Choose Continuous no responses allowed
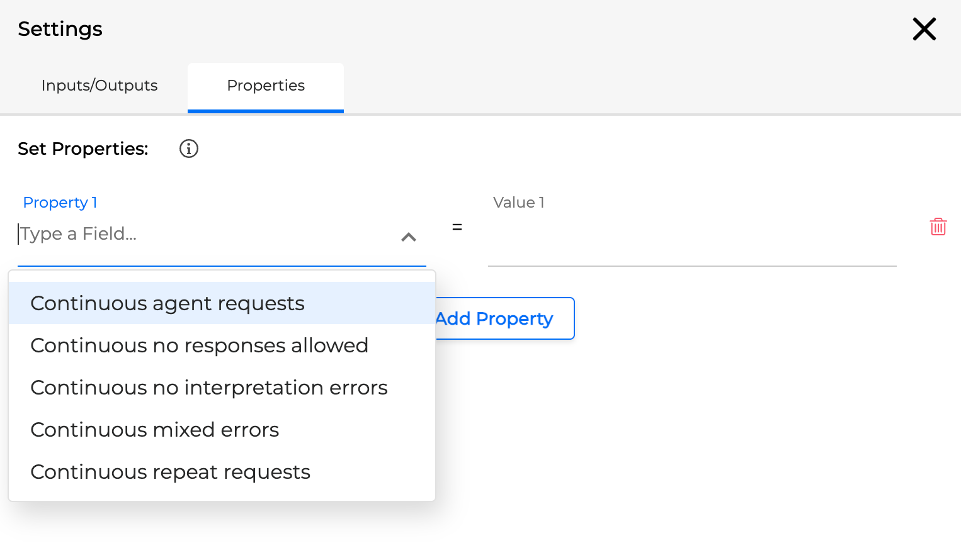This screenshot has width=961, height=560. pos(200,345)
